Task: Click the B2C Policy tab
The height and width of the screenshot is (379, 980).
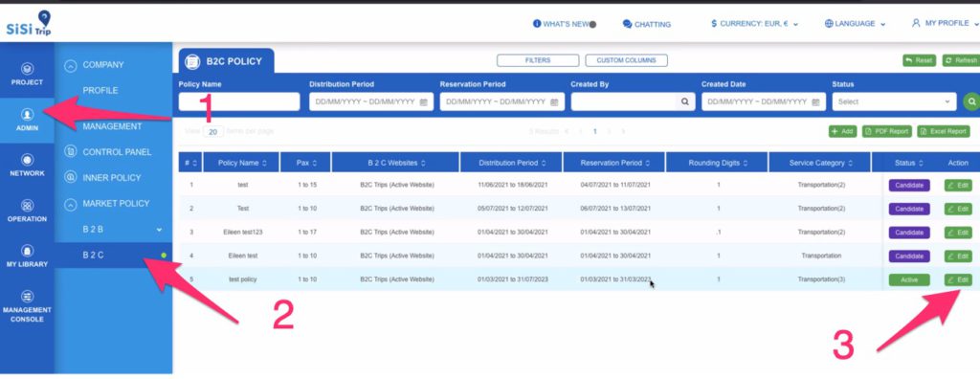Action: pos(226,61)
